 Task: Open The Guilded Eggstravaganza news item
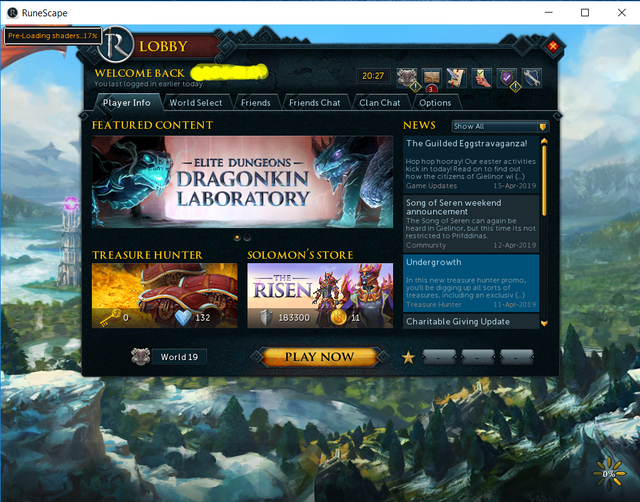(x=471, y=164)
